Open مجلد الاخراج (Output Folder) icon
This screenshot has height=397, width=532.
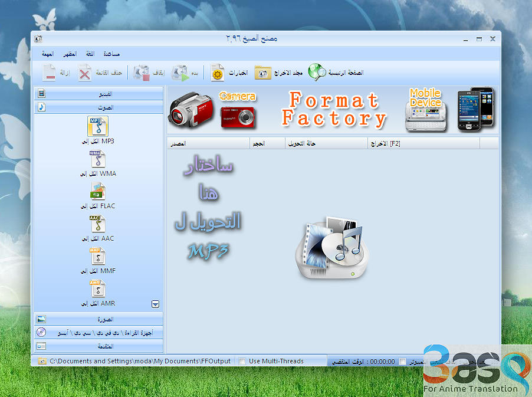263,73
